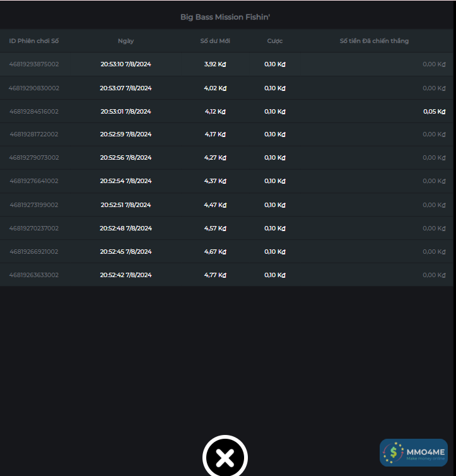
Task: Click date 20:52:45 7/8/2024
Action: pyautogui.click(x=126, y=252)
